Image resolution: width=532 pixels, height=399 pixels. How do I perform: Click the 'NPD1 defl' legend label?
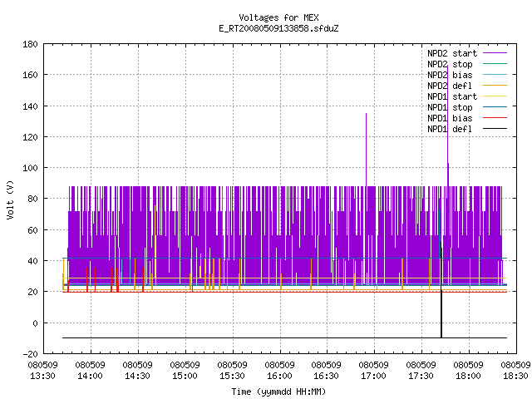450,129
